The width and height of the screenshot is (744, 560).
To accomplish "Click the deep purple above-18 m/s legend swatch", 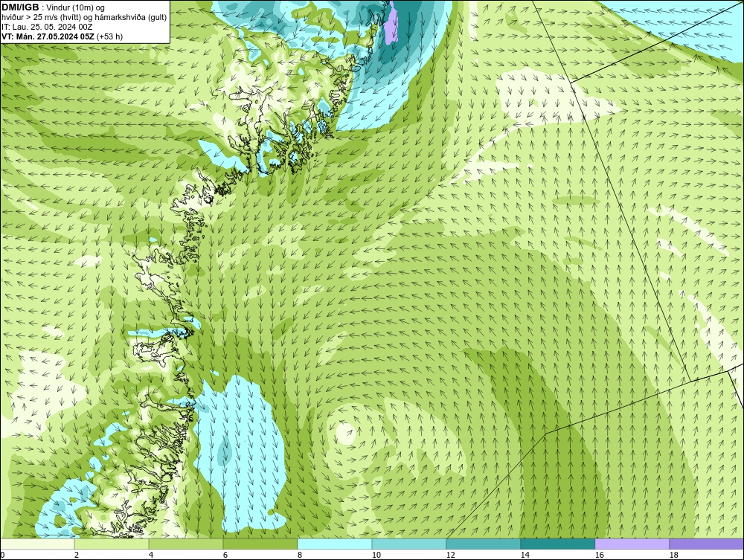I will 706,544.
